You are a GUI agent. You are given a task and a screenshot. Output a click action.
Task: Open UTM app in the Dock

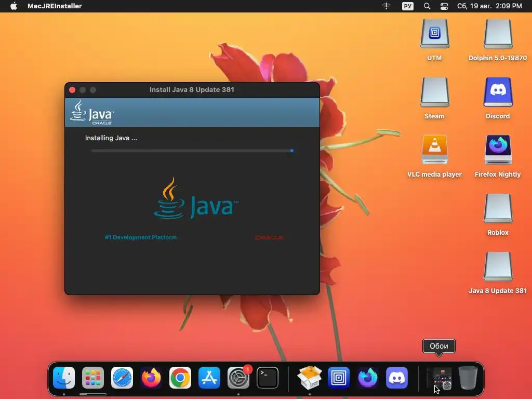click(x=339, y=377)
